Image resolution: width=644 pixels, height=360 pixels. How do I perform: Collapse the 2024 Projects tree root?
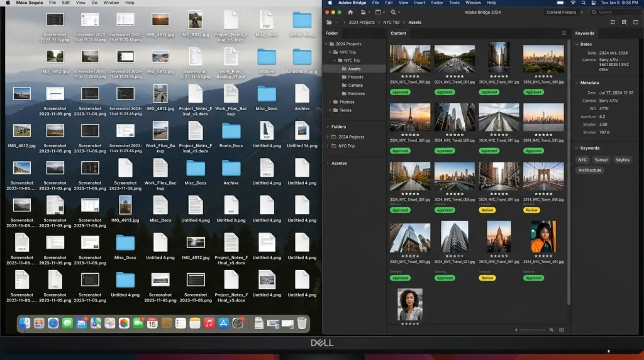pyautogui.click(x=326, y=44)
